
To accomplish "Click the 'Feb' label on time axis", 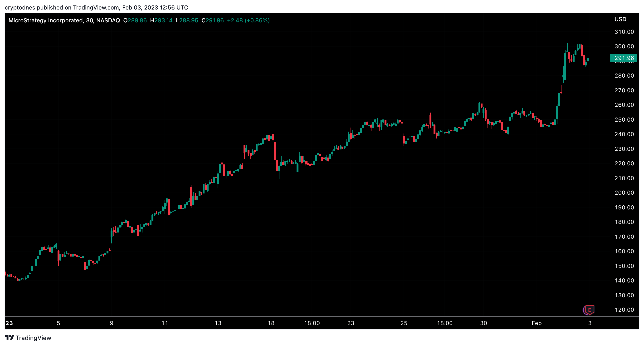I will (537, 323).
